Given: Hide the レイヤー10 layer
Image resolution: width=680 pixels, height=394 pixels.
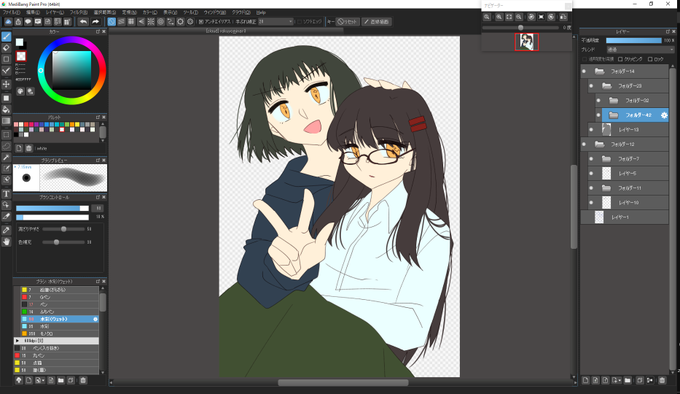Looking at the screenshot, I should pyautogui.click(x=591, y=202).
